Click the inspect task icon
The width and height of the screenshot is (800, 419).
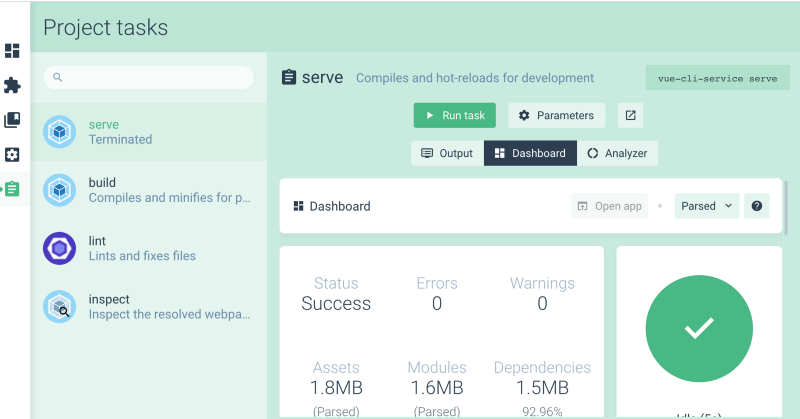point(59,306)
